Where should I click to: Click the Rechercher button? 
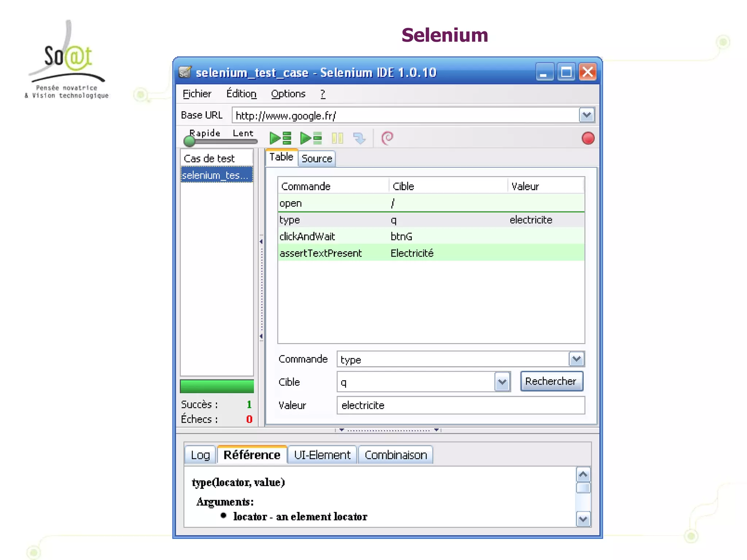[x=551, y=381]
